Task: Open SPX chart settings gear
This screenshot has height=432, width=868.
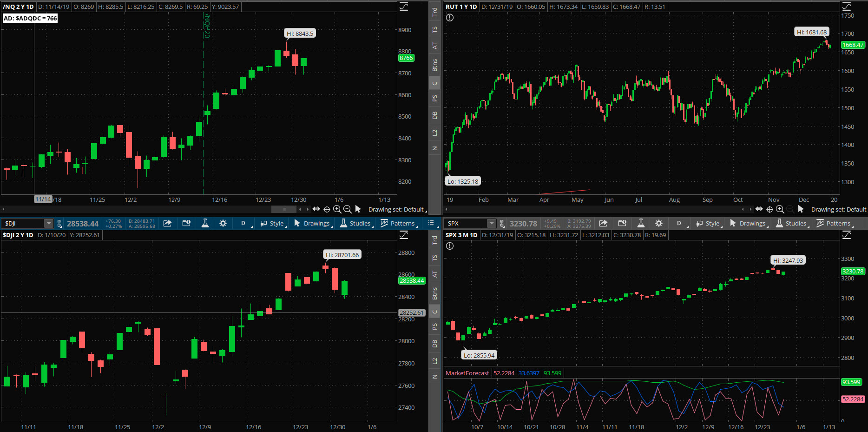Action: (659, 223)
